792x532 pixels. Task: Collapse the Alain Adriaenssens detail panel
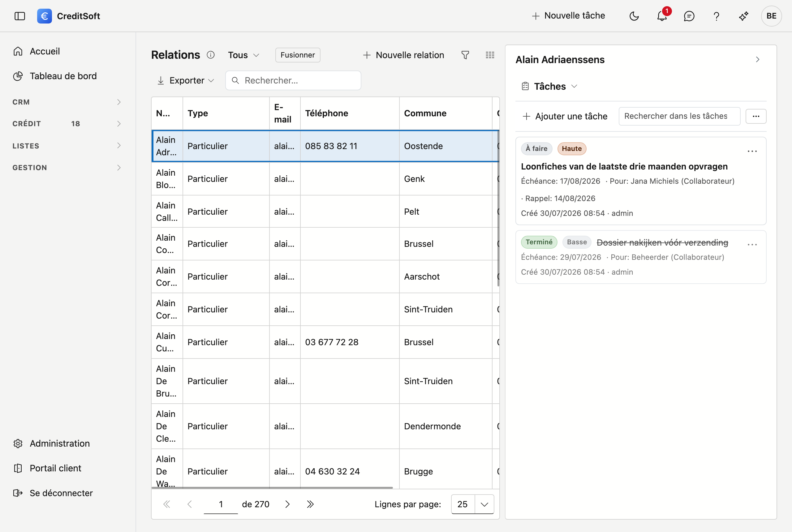757,59
